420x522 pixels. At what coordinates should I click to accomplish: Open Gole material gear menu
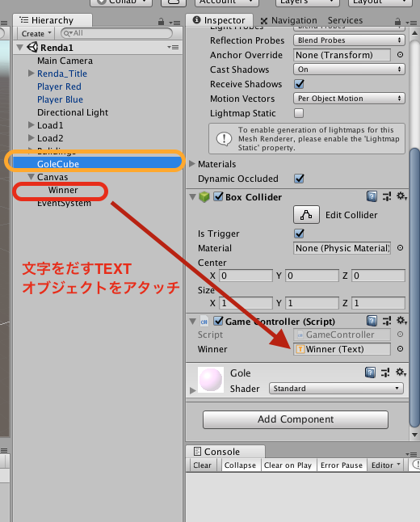[x=401, y=372]
